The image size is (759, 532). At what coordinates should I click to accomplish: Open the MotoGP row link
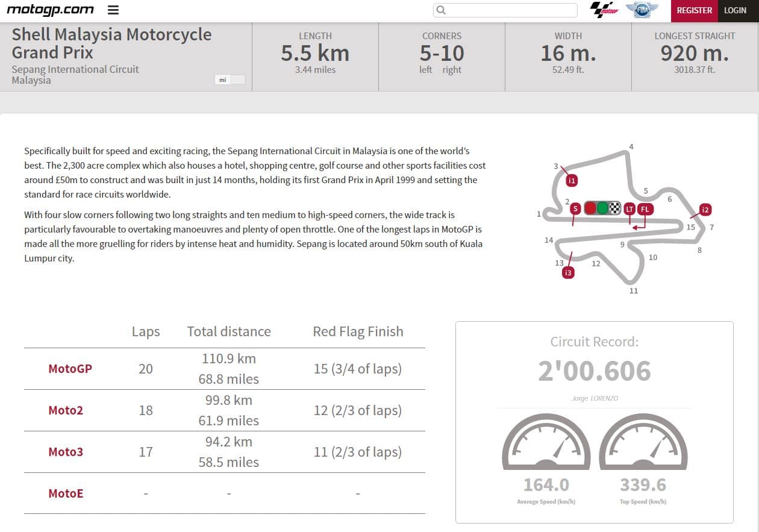(x=70, y=369)
